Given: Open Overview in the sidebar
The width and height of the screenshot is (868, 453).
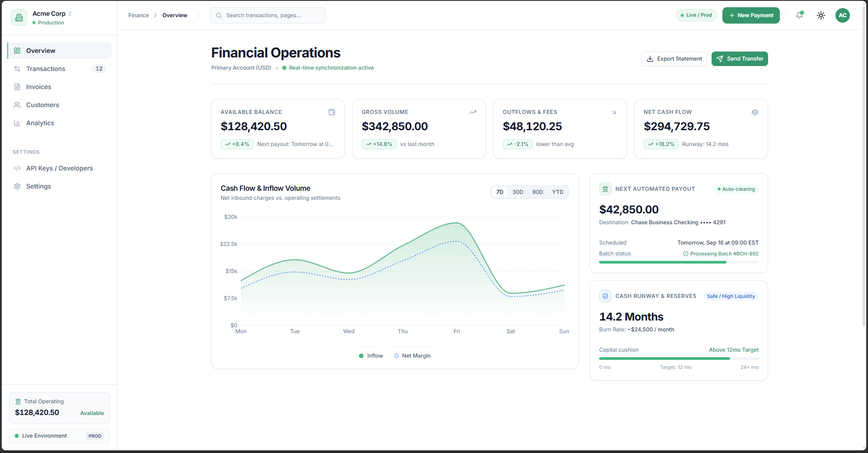Looking at the screenshot, I should (x=59, y=51).
